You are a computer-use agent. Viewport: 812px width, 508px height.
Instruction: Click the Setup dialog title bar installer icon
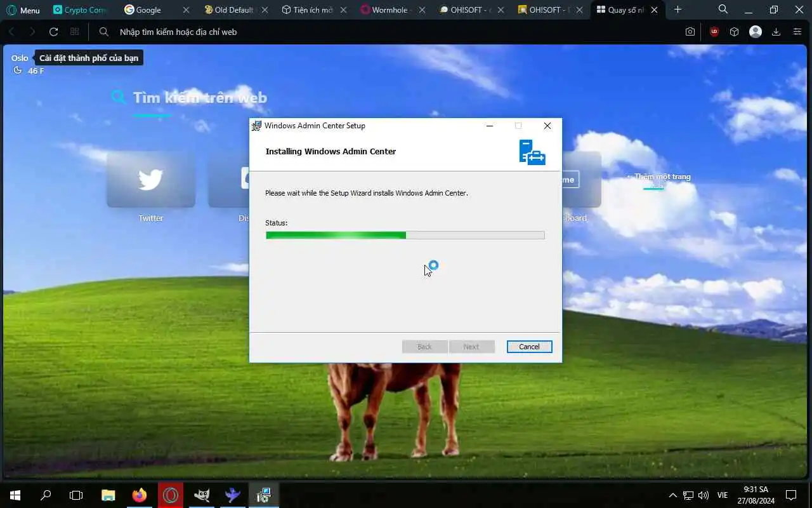click(256, 126)
